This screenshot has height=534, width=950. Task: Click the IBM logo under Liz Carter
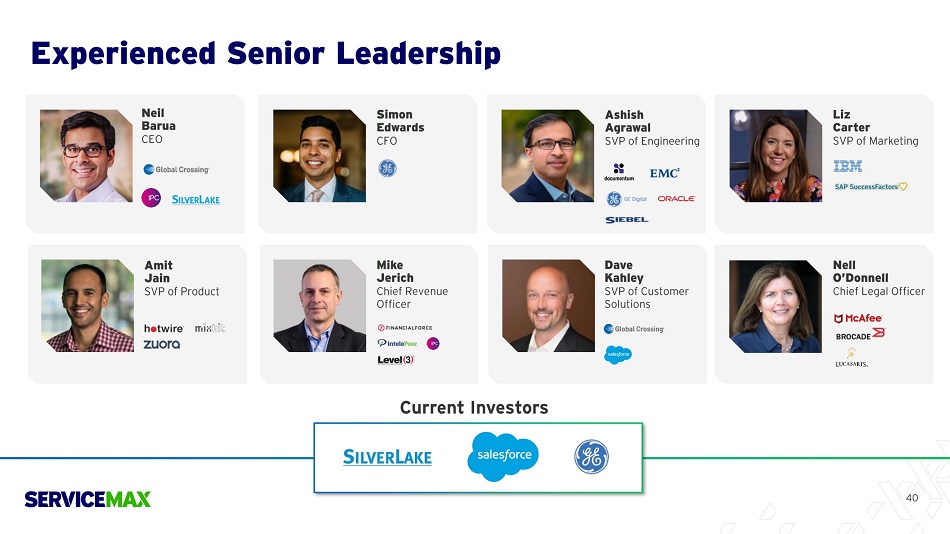click(848, 166)
